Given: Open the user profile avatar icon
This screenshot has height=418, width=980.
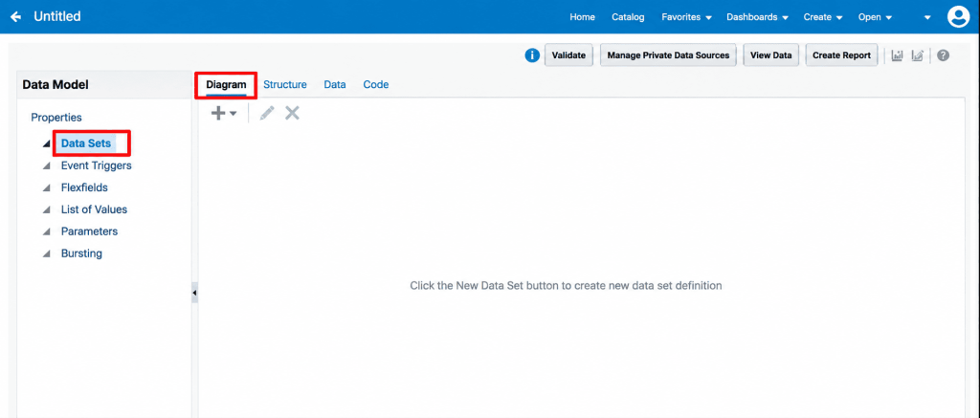Looking at the screenshot, I should [957, 17].
